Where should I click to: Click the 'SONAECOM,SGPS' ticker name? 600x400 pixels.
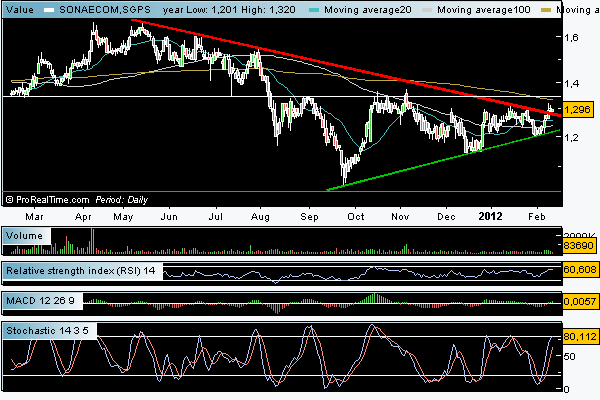tap(105, 10)
